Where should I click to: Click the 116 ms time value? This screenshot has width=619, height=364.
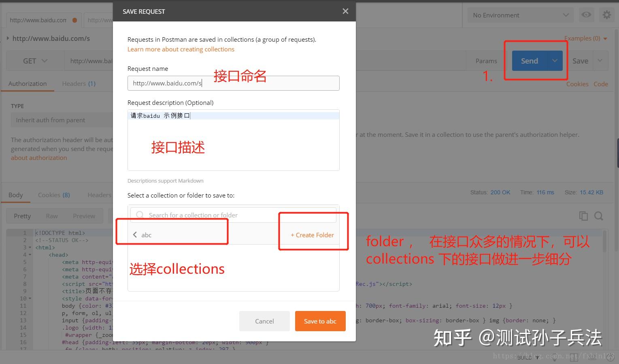click(x=545, y=192)
